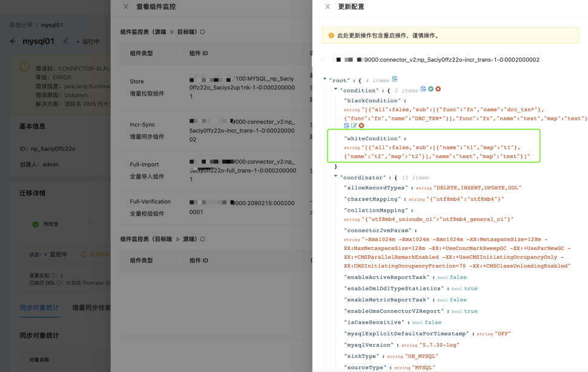Refresh the 目标端 to 源端 monitor table

click(202, 239)
